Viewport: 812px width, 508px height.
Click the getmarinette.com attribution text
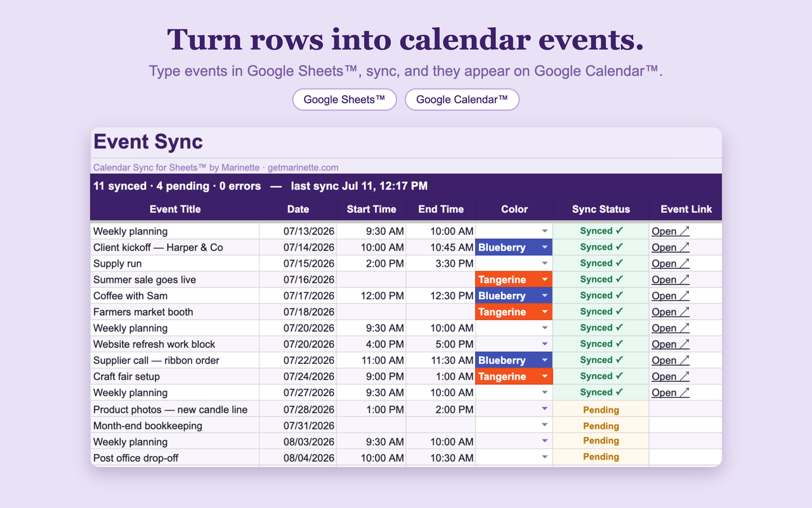click(303, 168)
